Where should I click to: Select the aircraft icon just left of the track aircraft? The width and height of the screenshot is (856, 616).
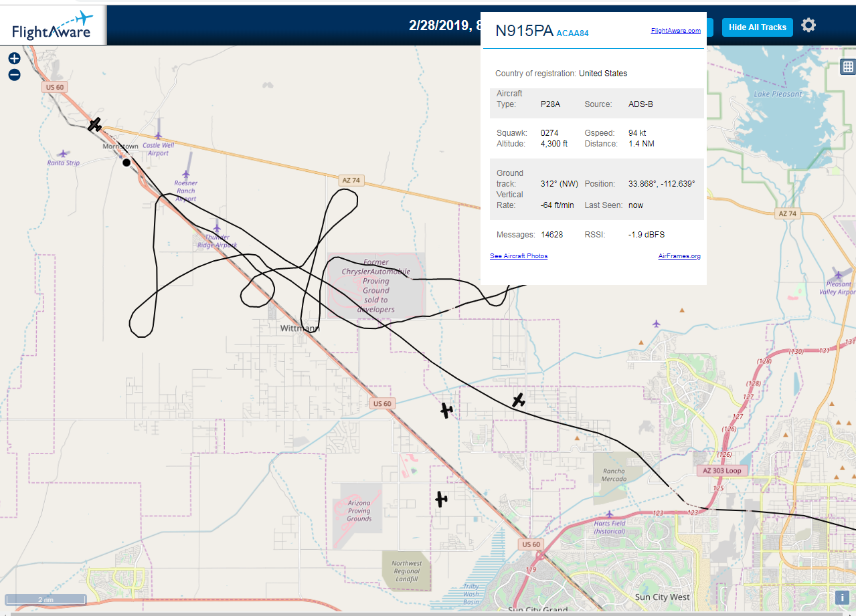point(446,410)
